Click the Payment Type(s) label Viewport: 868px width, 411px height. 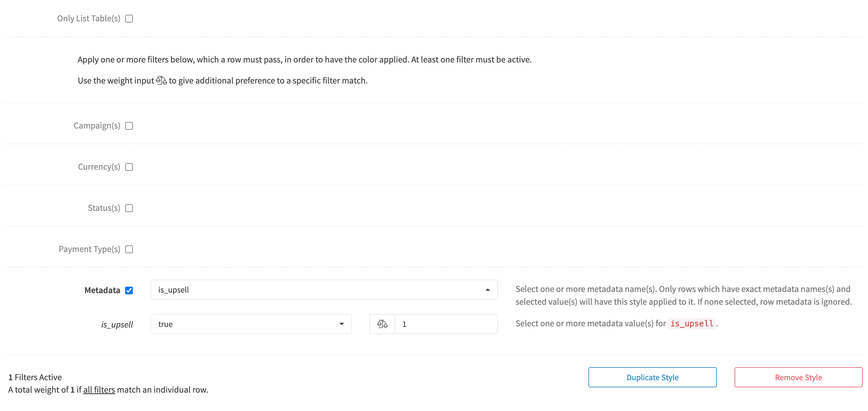click(x=89, y=249)
